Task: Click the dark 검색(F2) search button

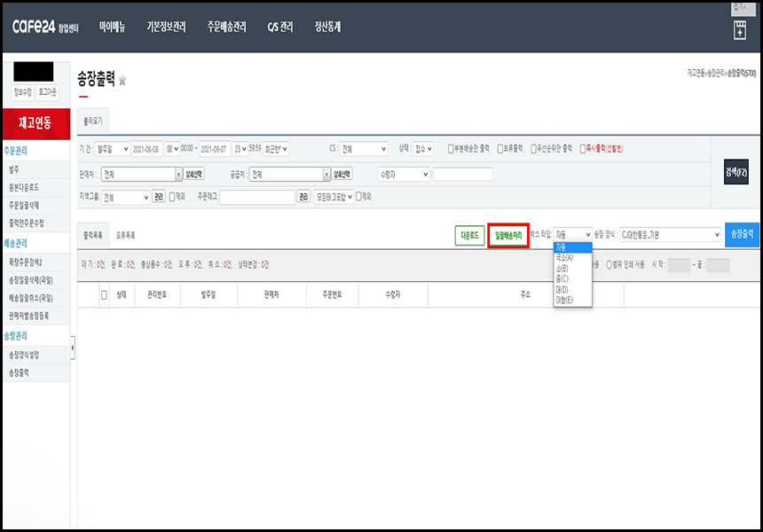Action: coord(736,172)
